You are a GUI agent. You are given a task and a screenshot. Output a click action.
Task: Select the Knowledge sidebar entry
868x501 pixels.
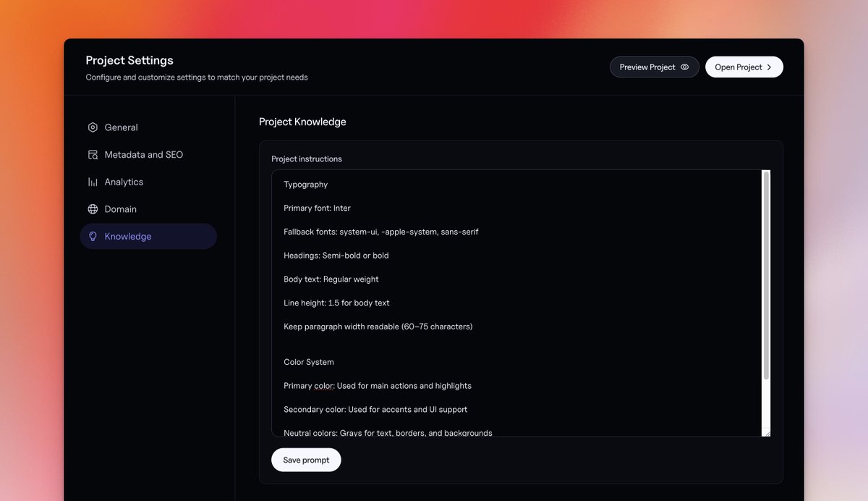(128, 236)
